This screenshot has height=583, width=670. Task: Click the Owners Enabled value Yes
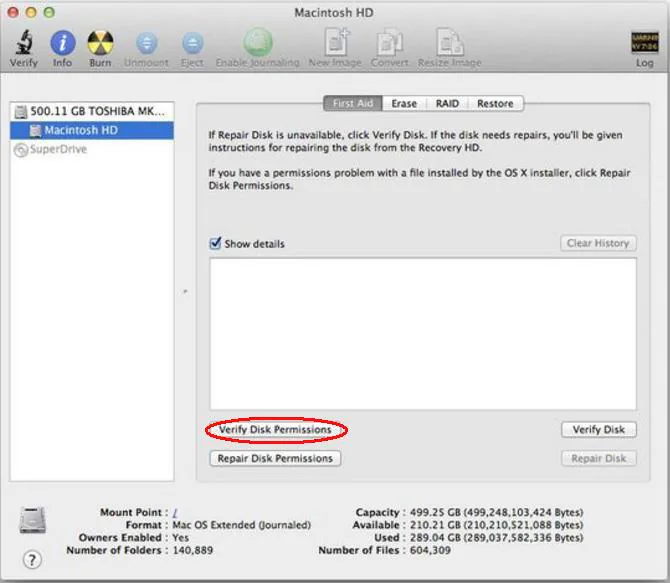click(180, 537)
